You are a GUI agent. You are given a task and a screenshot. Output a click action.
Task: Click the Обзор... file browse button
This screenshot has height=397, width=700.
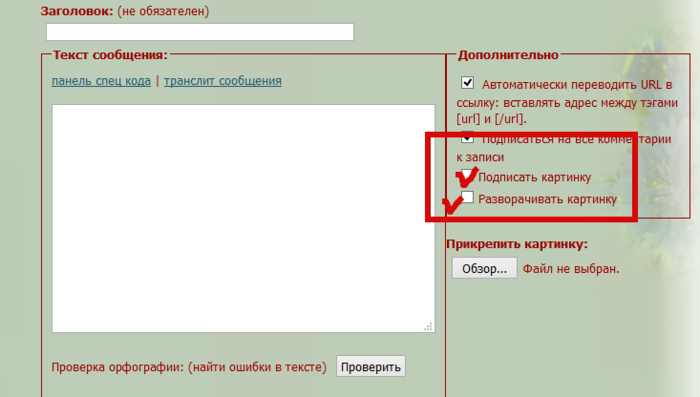coord(484,268)
